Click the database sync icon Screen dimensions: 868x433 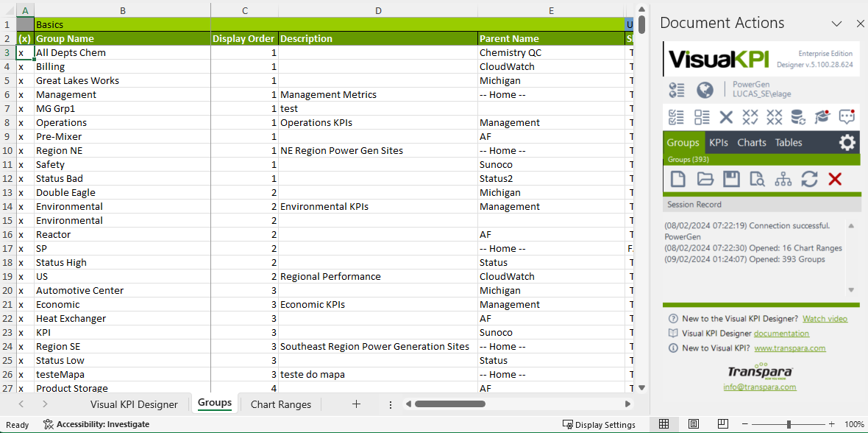click(x=797, y=116)
